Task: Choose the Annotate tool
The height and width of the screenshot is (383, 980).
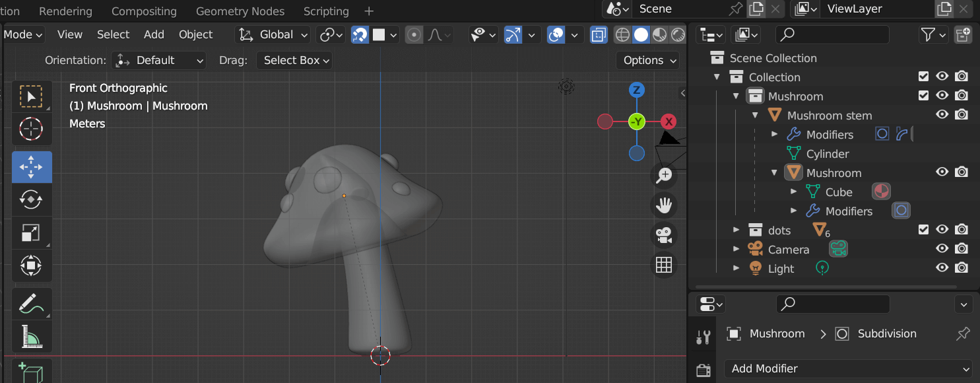Action: tap(31, 304)
